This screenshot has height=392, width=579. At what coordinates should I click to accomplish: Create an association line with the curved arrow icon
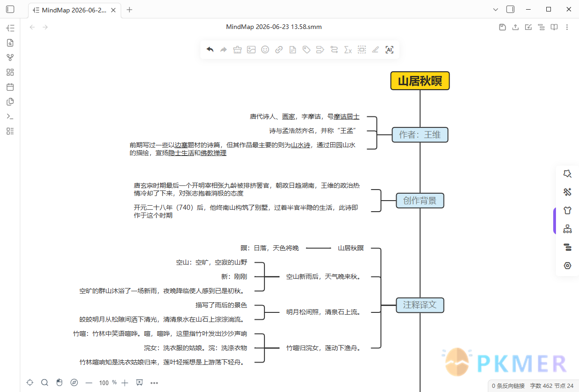[x=334, y=50]
